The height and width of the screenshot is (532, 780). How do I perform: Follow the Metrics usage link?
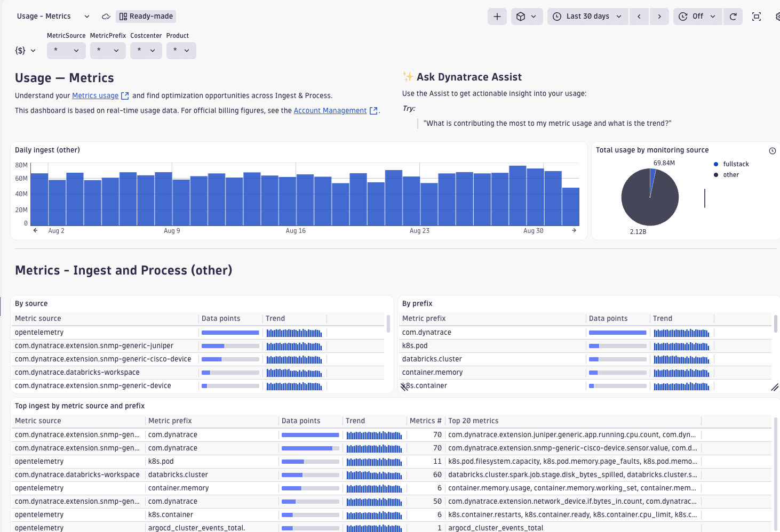(95, 95)
